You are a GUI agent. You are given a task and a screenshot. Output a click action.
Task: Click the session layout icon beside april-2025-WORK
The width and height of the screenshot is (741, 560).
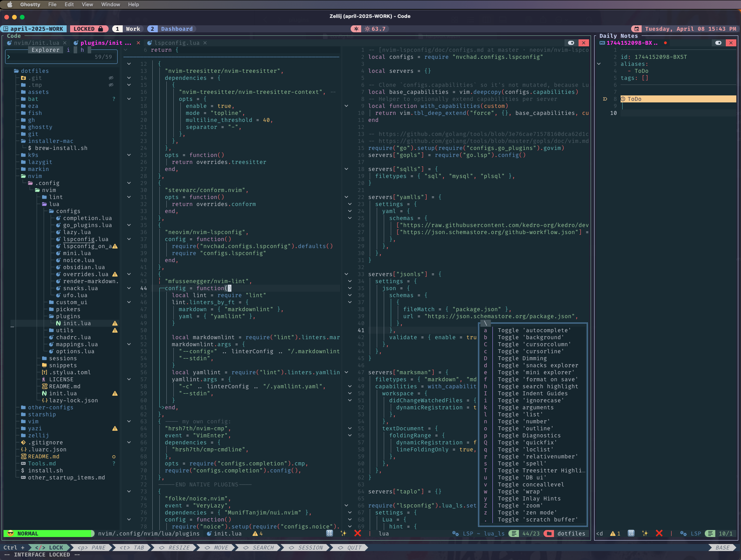point(5,29)
